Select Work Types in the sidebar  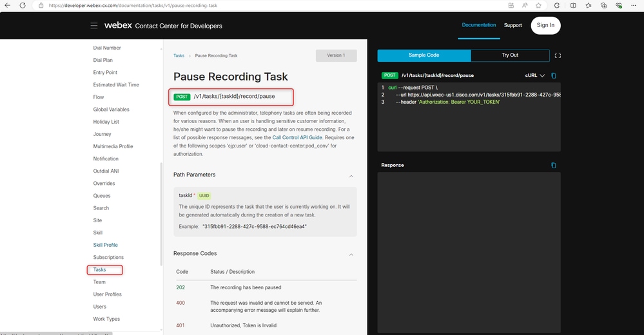pyautogui.click(x=106, y=319)
